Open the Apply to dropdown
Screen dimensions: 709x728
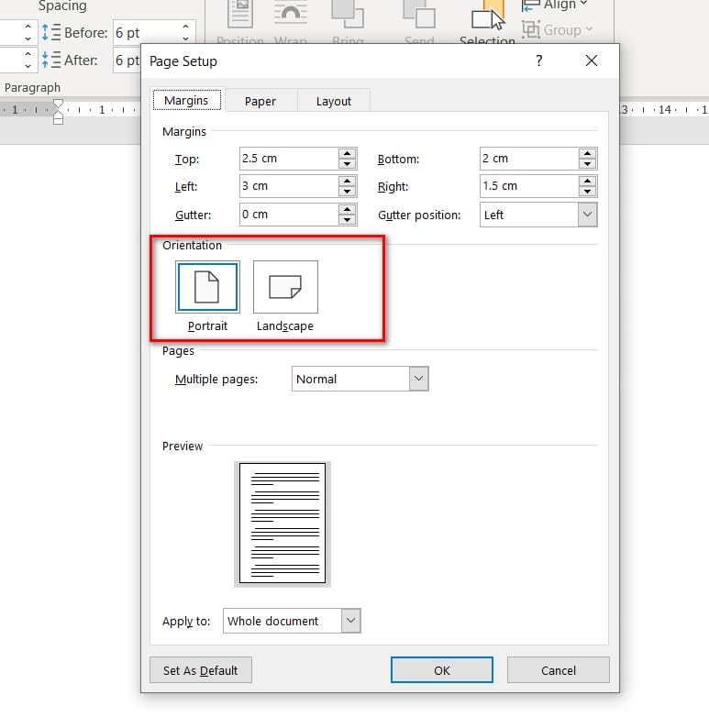(350, 621)
